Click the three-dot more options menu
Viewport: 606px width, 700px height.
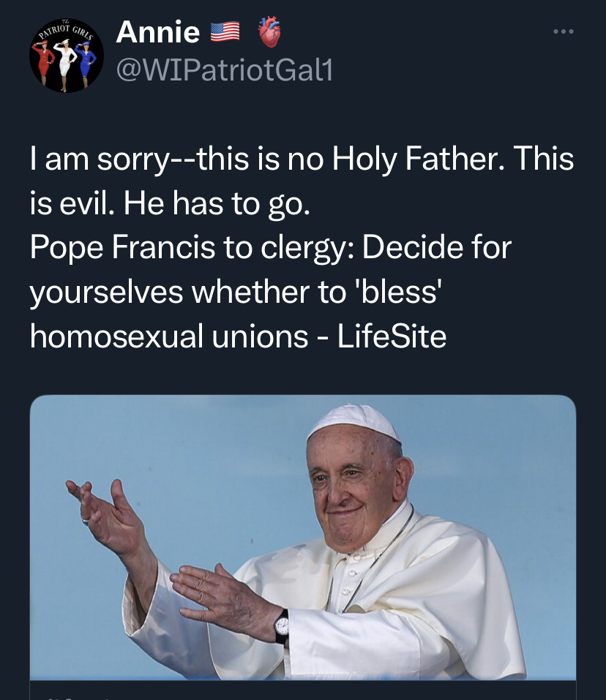(x=563, y=32)
